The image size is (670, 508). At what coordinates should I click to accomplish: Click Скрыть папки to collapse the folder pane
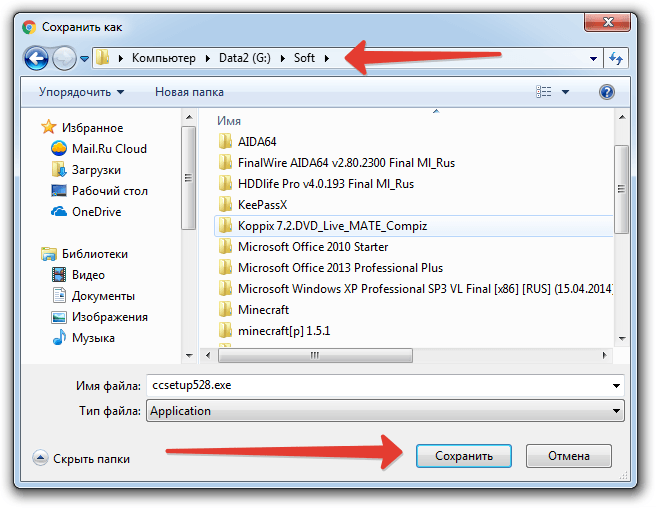(x=81, y=458)
